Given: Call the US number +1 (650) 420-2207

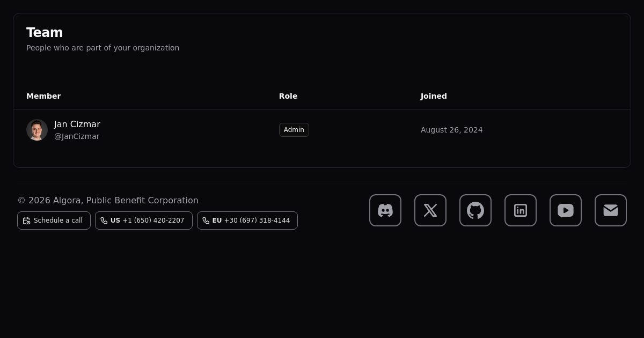Looking at the screenshot, I should point(148,221).
